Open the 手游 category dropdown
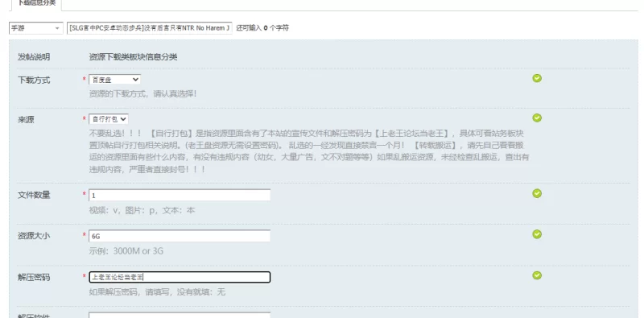The width and height of the screenshot is (644, 318). (35, 28)
